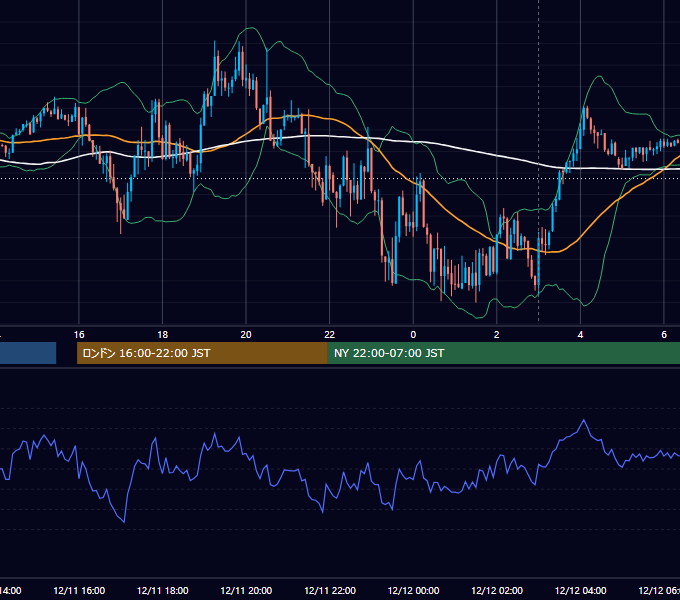Click the 12/12 02:00 date label
The image size is (680, 600).
point(497,590)
